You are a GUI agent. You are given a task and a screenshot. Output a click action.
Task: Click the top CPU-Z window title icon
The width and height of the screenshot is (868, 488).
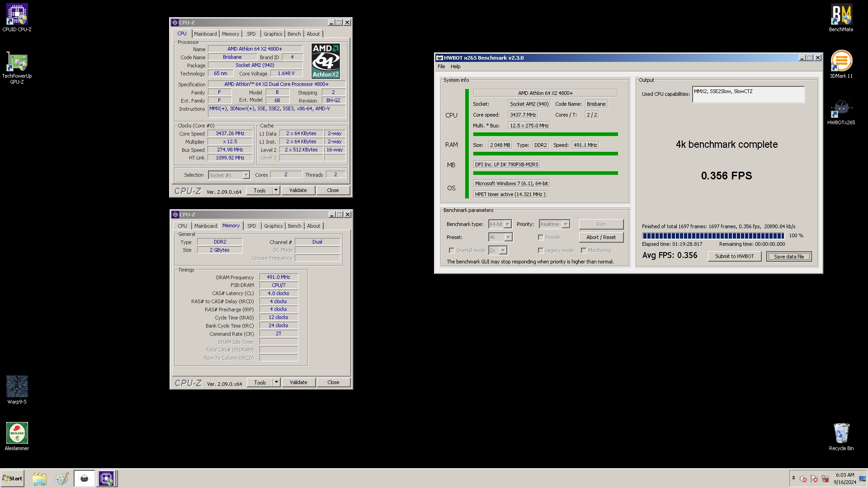click(x=175, y=23)
